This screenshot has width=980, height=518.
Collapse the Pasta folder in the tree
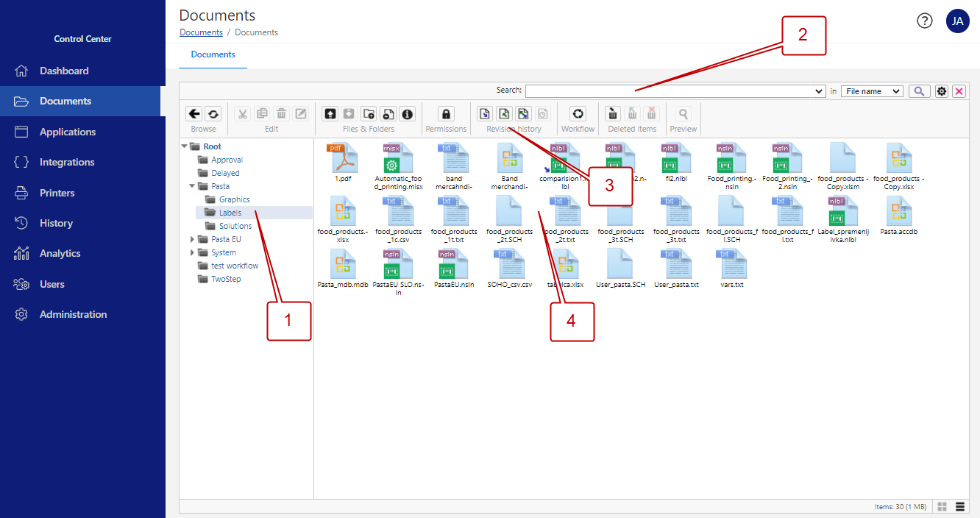point(193,186)
